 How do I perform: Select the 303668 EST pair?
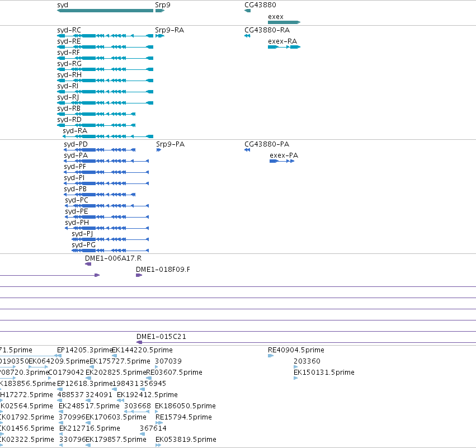[x=137, y=412]
